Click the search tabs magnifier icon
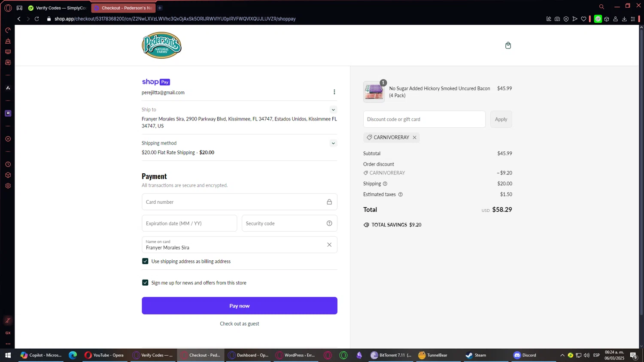 (x=601, y=6)
